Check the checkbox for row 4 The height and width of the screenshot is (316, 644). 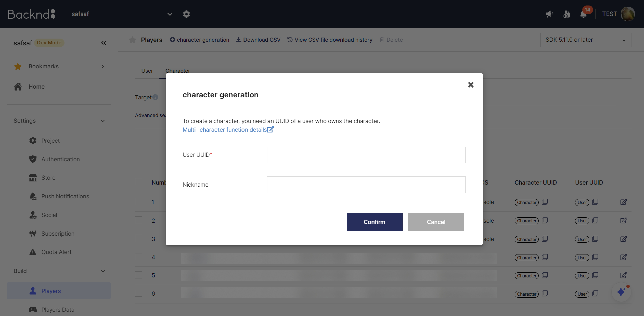[138, 257]
